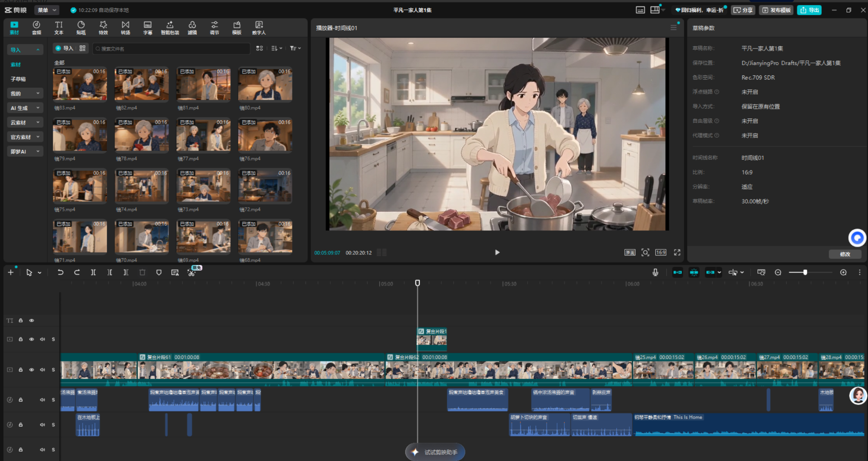This screenshot has height=461, width=868.
Task: Add a marker with the shield icon
Action: [159, 273]
